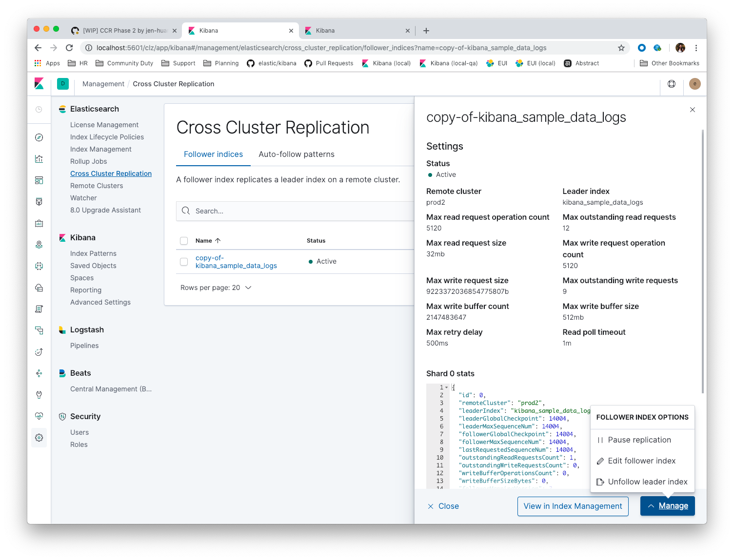The image size is (734, 560).
Task: Sort the table by Name column
Action: point(208,241)
